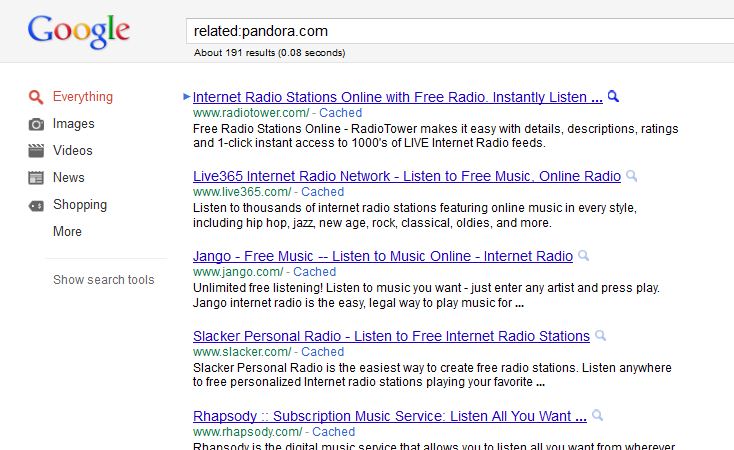Click the snippet starting 'Listen to thousands of internet radio'
Image resolution: width=734 pixels, height=450 pixels.
point(415,215)
